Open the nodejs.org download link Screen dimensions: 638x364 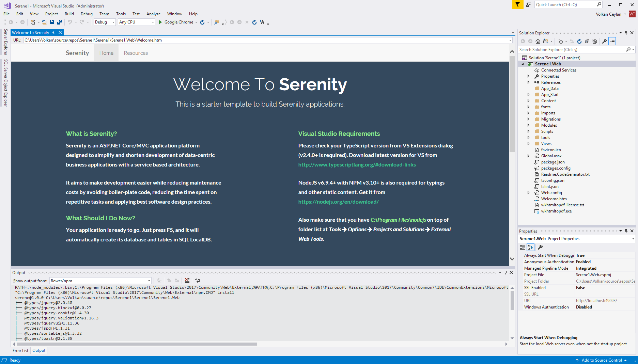tap(339, 202)
